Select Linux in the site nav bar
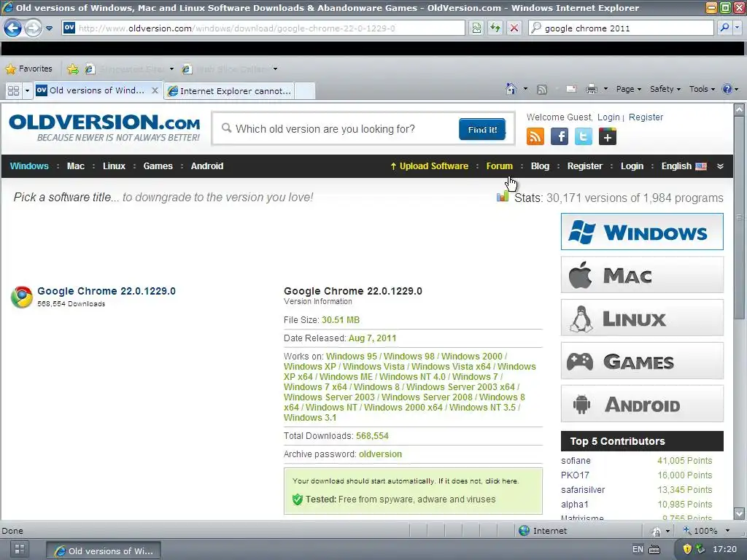 tap(115, 166)
